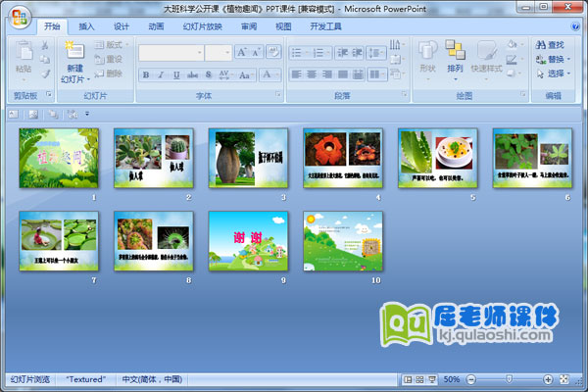Image resolution: width=588 pixels, height=392 pixels.
Task: Expand the Paragraph dialog launcher
Action: click(404, 94)
